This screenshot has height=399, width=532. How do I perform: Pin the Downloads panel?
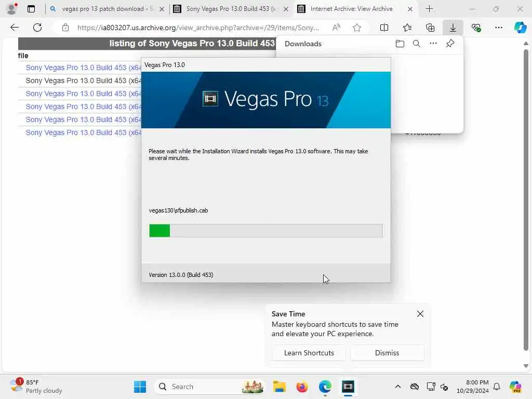(x=450, y=44)
